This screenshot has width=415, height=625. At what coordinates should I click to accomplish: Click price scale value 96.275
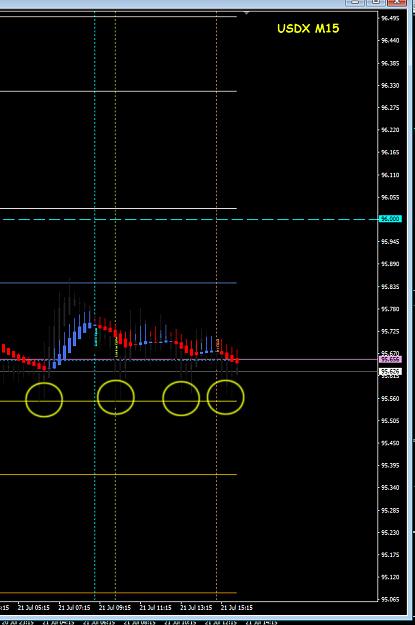pos(390,108)
